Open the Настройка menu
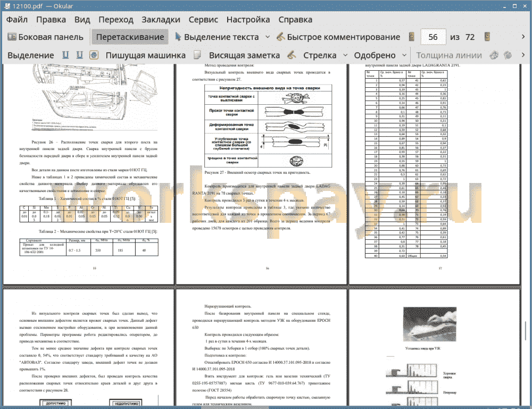 248,20
